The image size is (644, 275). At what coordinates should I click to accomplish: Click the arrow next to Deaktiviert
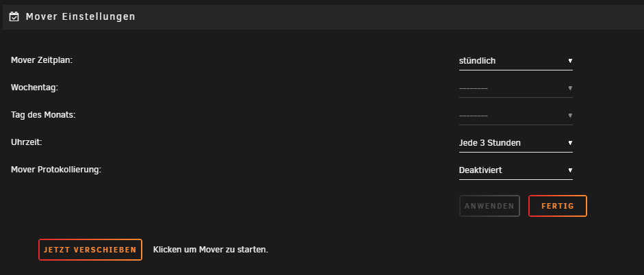pos(570,170)
